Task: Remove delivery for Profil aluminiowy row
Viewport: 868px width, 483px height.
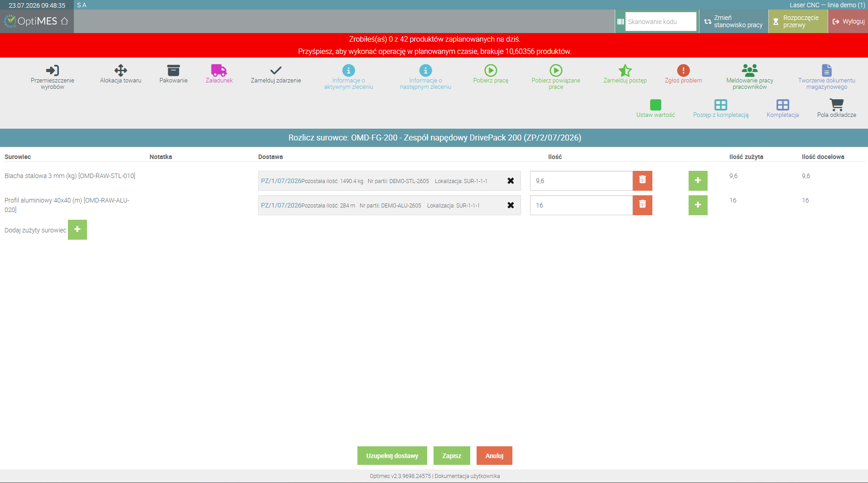Action: (511, 205)
